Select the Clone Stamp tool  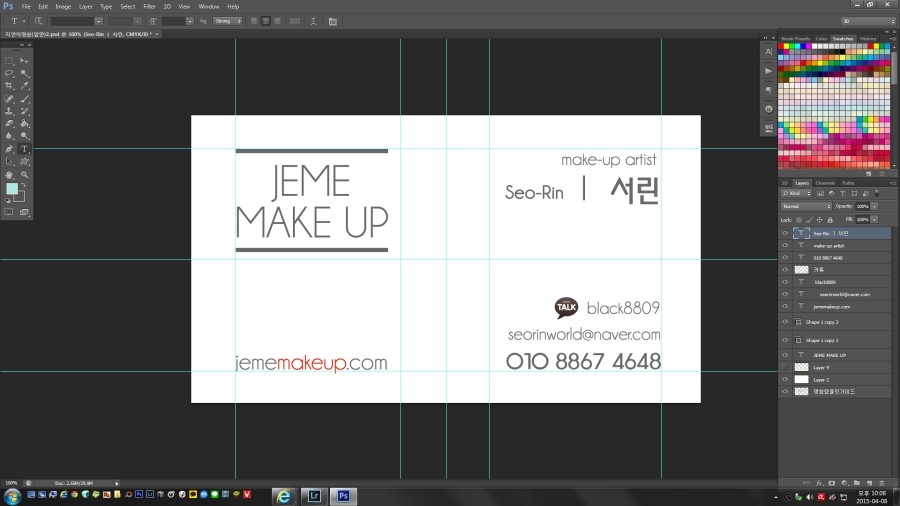click(x=9, y=111)
